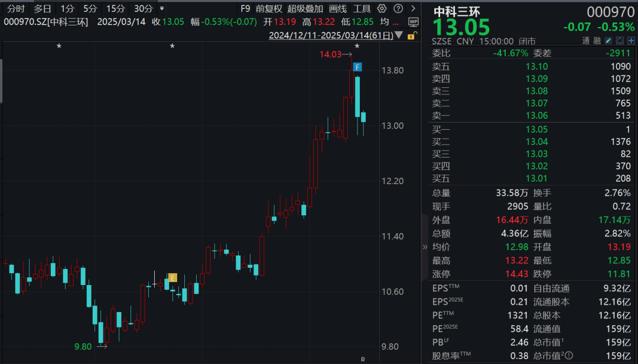Select the 15分 period tab
Screen dimensions: 638x364
116,8
